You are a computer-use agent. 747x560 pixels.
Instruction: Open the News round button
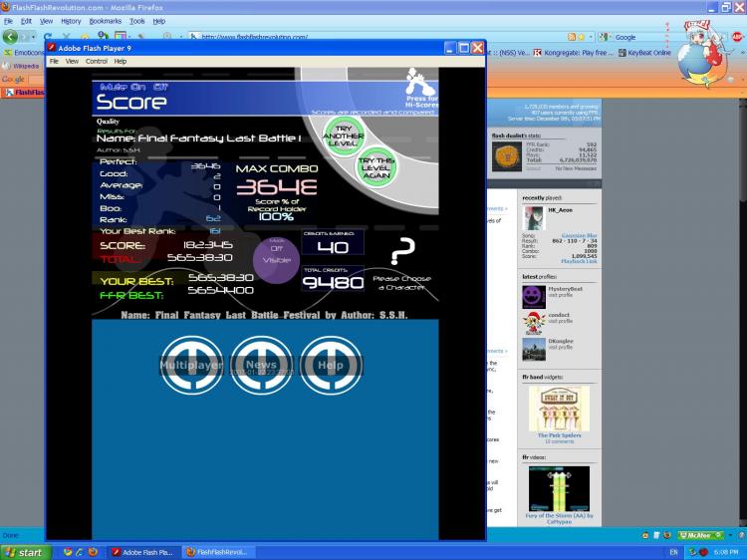(261, 366)
